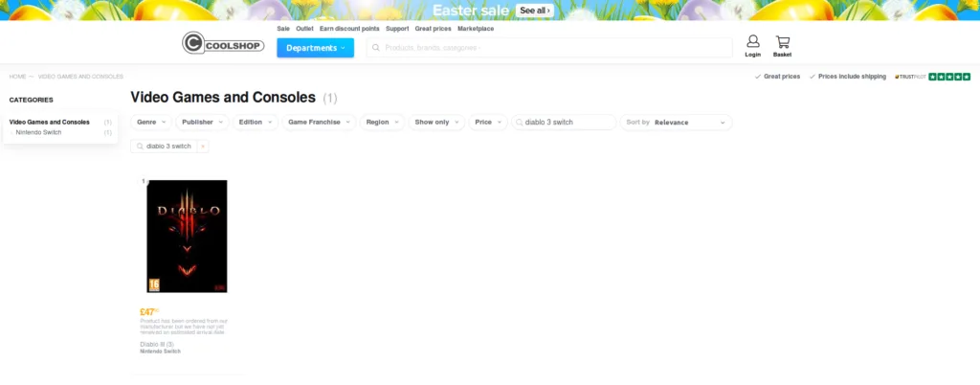
Task: Click 'Nintendo Switch' label under Diablo III product
Action: coord(161,351)
